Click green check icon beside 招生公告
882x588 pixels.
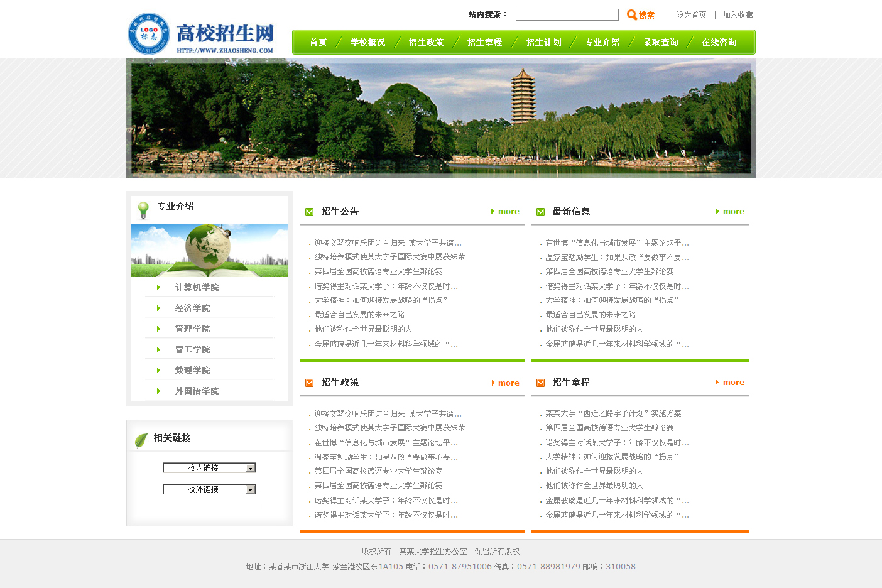(x=309, y=212)
